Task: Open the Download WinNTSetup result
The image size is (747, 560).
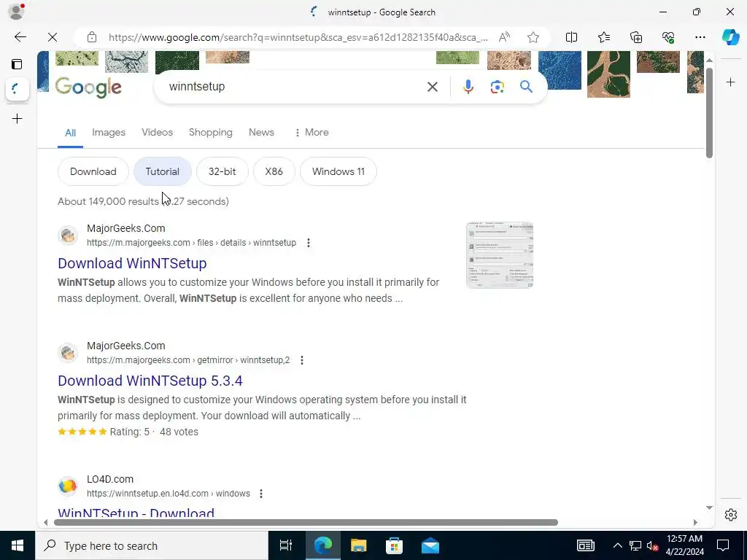Action: pyautogui.click(x=132, y=263)
